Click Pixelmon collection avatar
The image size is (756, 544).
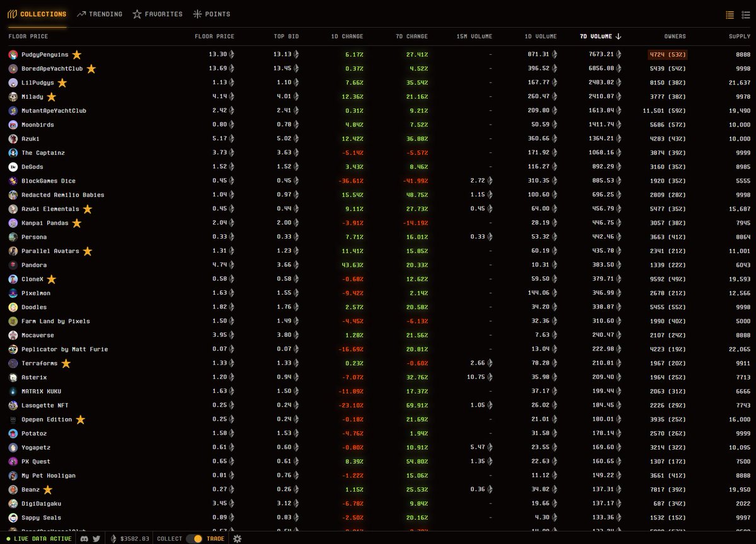tap(13, 293)
